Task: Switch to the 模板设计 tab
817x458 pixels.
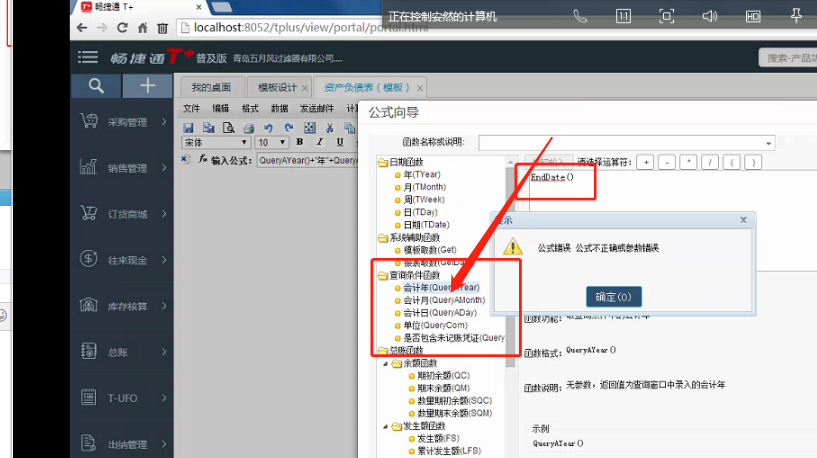Action: [x=277, y=88]
